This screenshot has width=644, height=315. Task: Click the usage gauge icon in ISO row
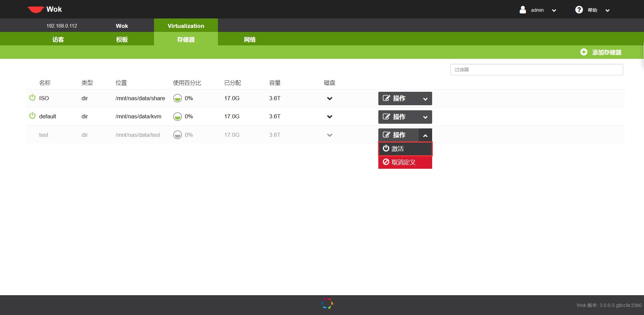(178, 98)
